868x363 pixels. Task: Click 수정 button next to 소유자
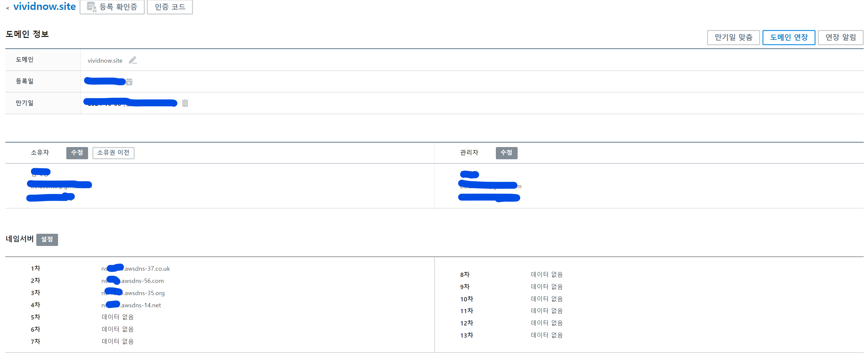coord(77,153)
